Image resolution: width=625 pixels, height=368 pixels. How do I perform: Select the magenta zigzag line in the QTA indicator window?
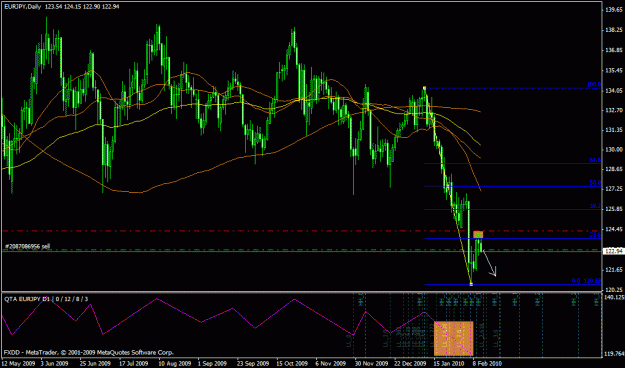pyautogui.click(x=237, y=327)
